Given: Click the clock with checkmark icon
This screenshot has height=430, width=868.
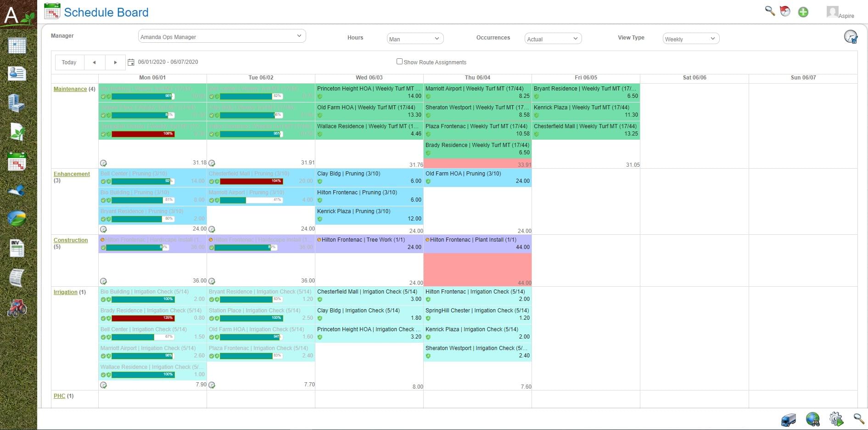Looking at the screenshot, I should 851,37.
